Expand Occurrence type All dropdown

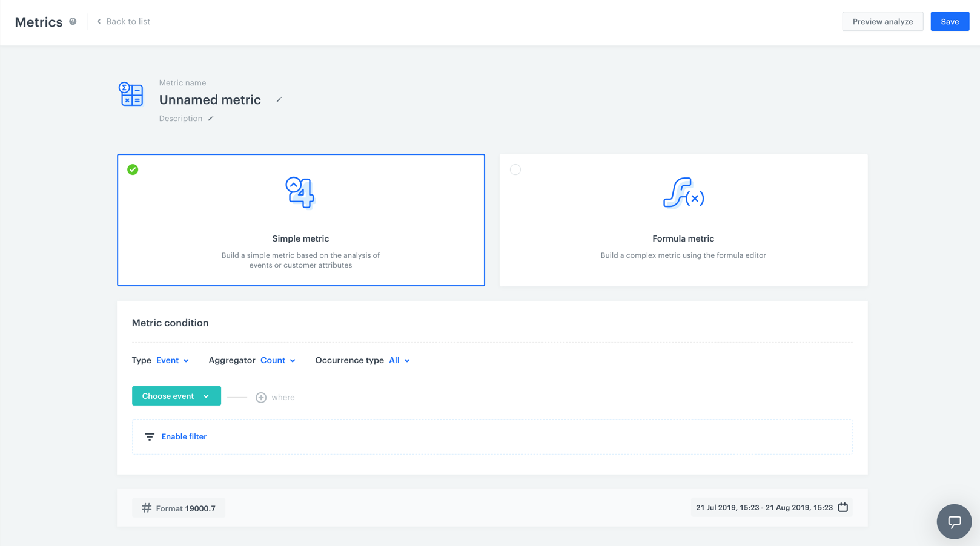(399, 360)
